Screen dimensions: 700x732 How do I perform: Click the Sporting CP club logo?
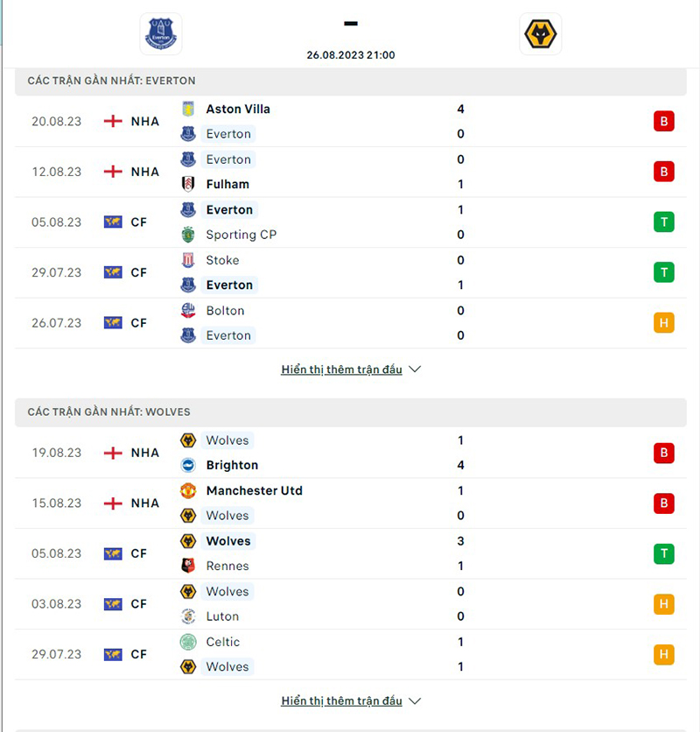tap(190, 235)
